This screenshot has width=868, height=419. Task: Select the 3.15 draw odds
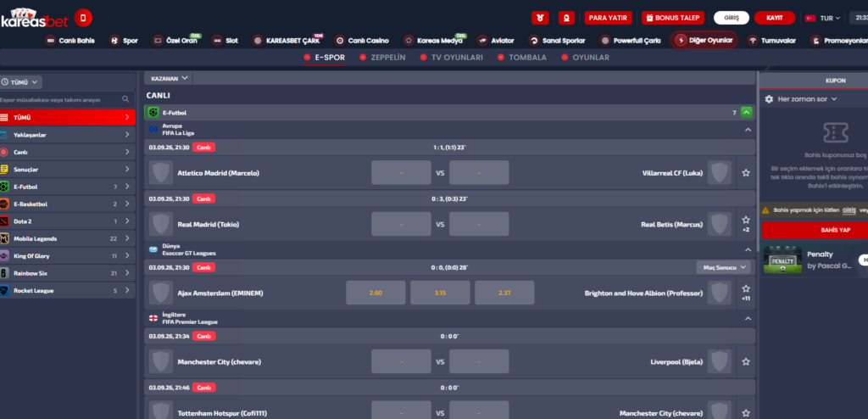(x=440, y=293)
